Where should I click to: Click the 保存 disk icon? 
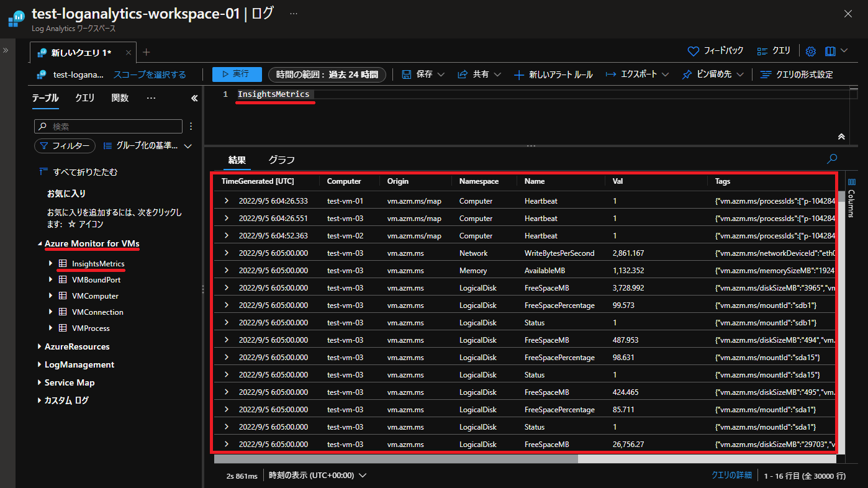click(407, 75)
